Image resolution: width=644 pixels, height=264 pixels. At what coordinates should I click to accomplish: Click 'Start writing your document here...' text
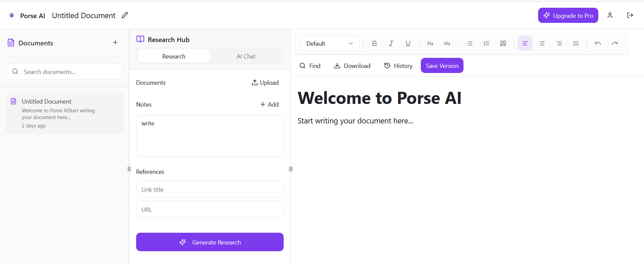click(x=355, y=121)
